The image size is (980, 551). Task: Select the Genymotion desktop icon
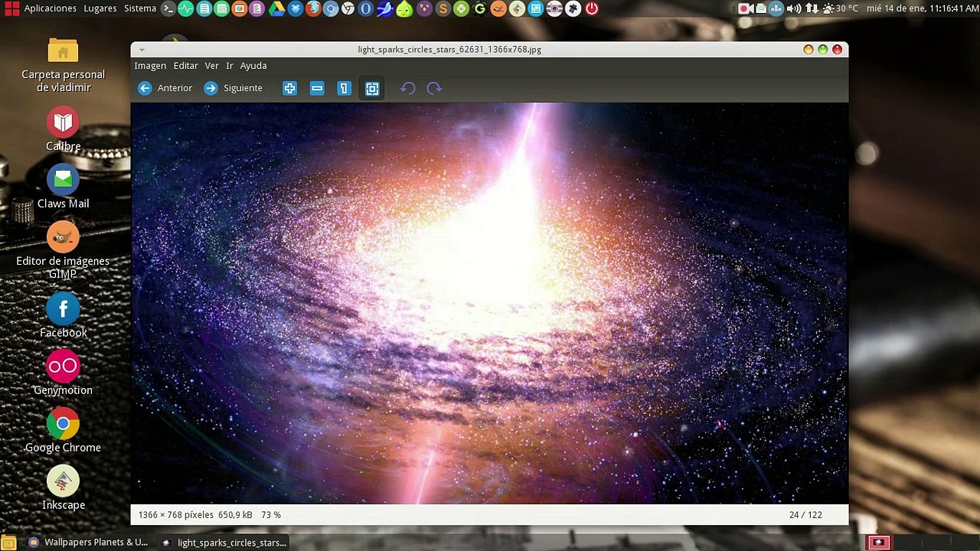(x=63, y=373)
